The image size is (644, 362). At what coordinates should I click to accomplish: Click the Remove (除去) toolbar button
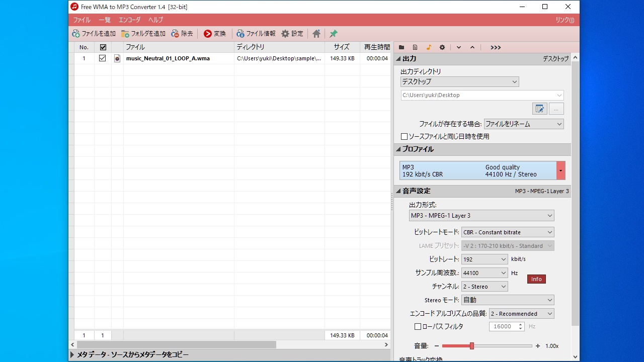182,34
